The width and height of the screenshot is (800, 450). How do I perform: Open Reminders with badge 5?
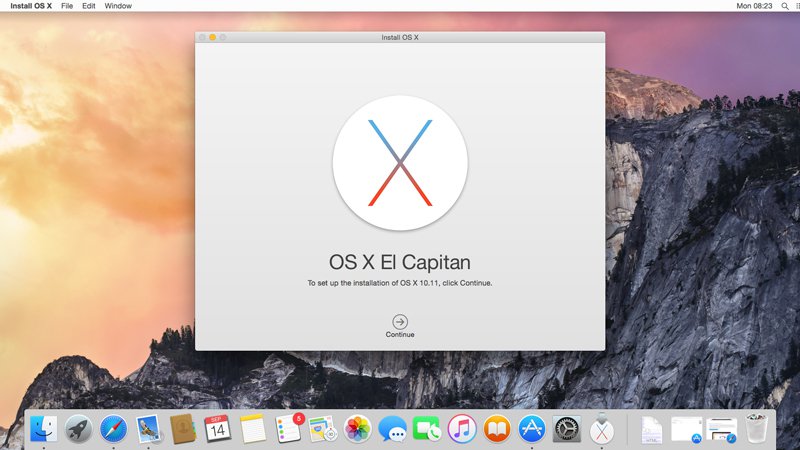point(289,428)
